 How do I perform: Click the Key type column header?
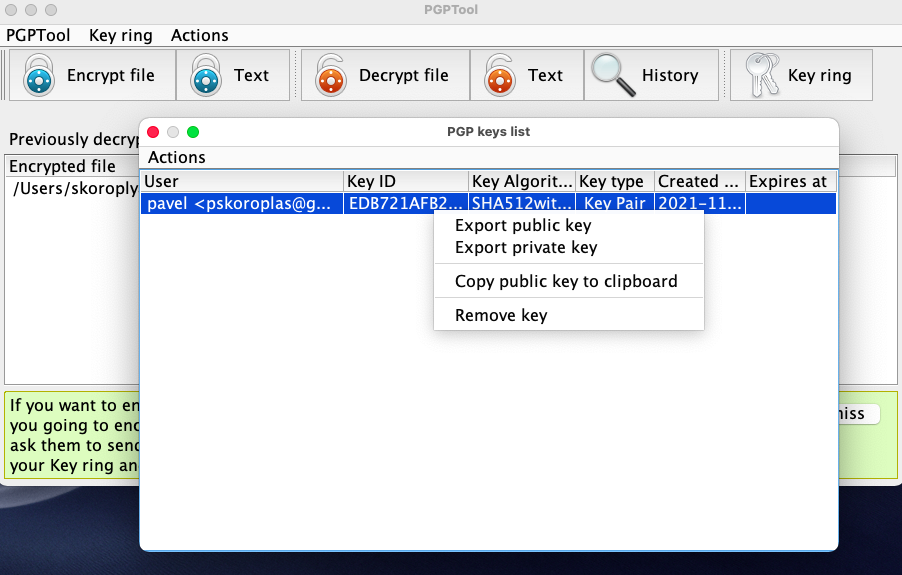click(615, 182)
